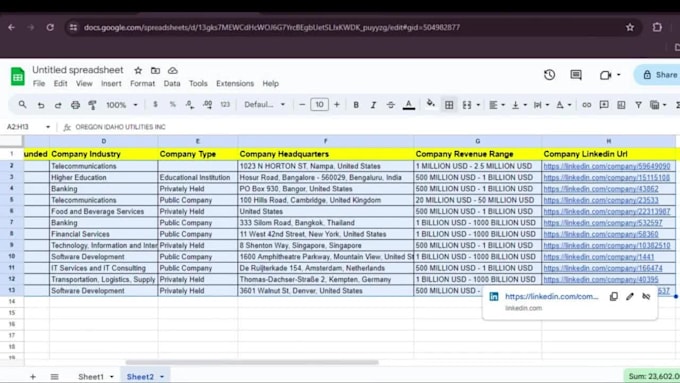Bookmark this page with the star icon
Image resolution: width=680 pixels, height=383 pixels.
[630, 27]
